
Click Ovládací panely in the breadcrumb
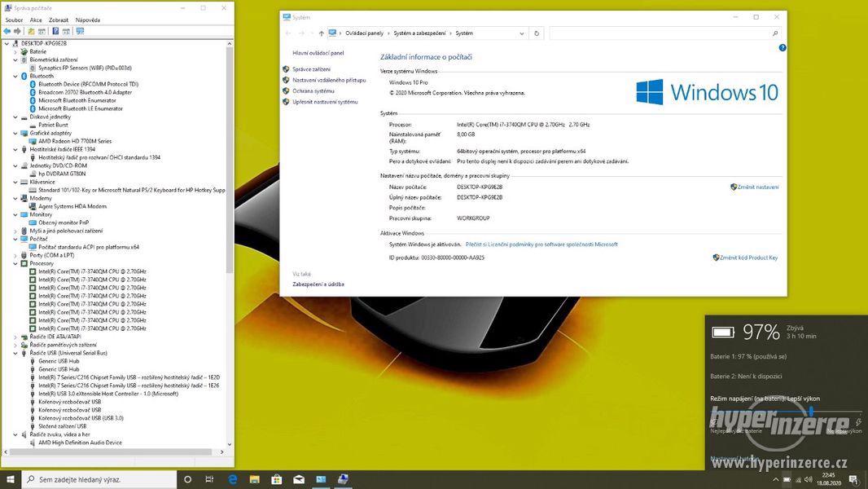(364, 33)
